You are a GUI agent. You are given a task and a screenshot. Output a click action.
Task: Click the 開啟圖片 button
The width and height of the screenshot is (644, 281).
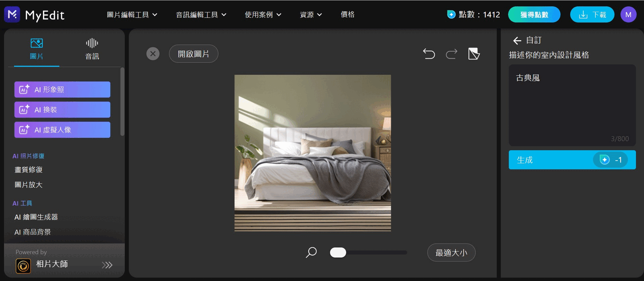click(194, 54)
